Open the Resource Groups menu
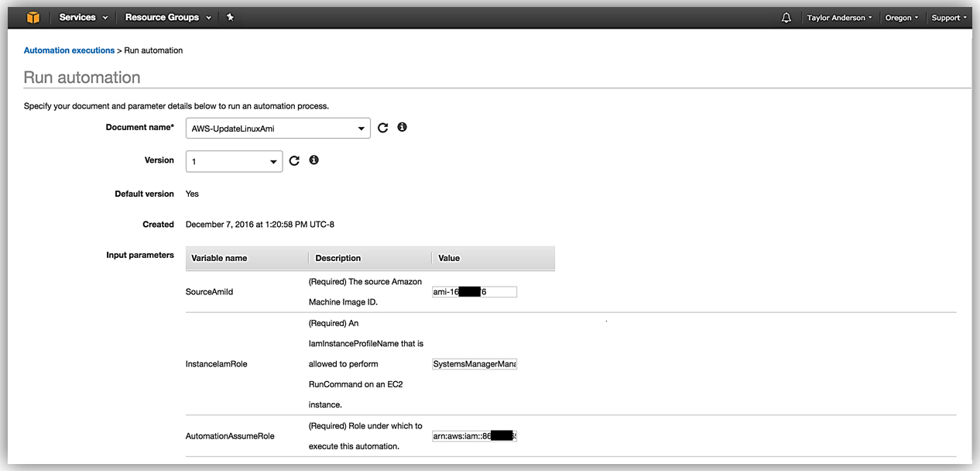Image resolution: width=980 pixels, height=471 pixels. point(168,17)
